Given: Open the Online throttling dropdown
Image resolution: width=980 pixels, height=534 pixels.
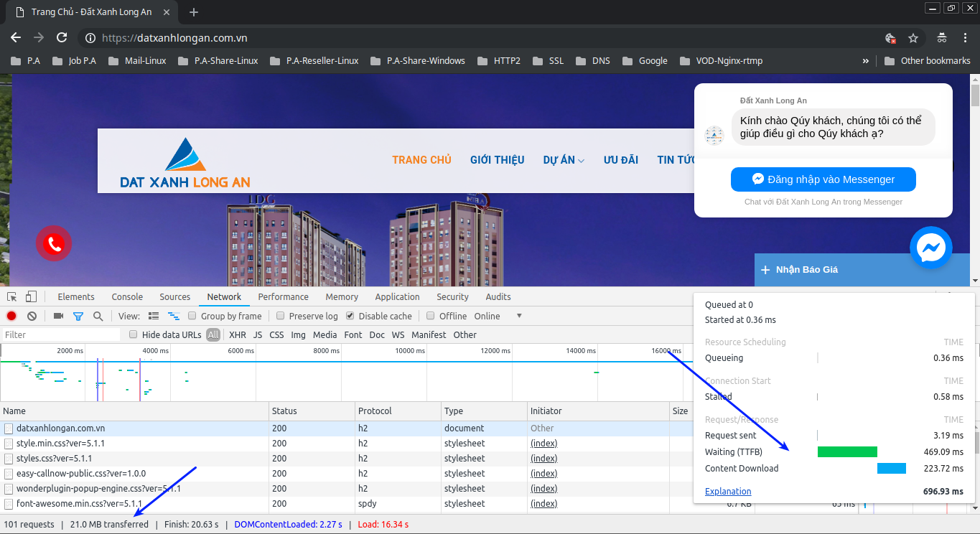Looking at the screenshot, I should point(498,316).
